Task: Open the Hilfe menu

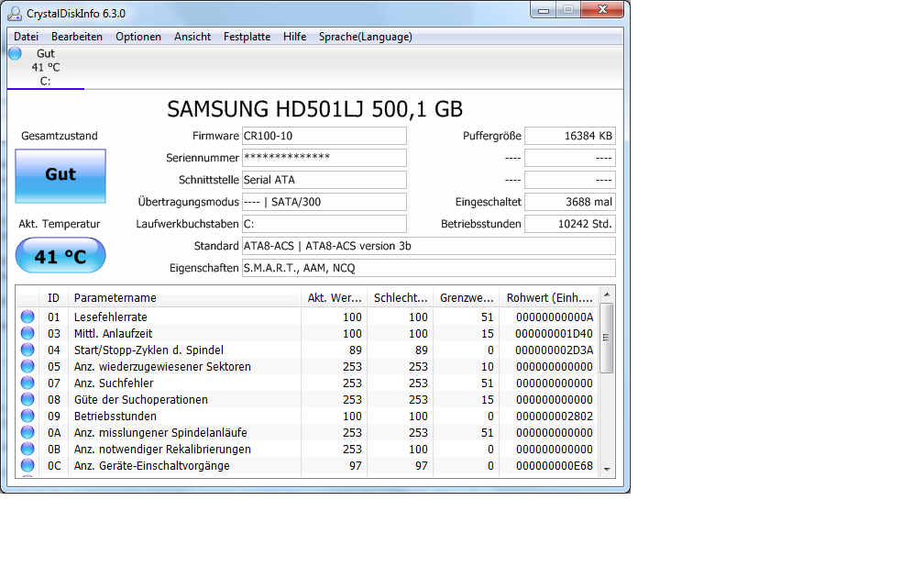Action: pos(294,37)
